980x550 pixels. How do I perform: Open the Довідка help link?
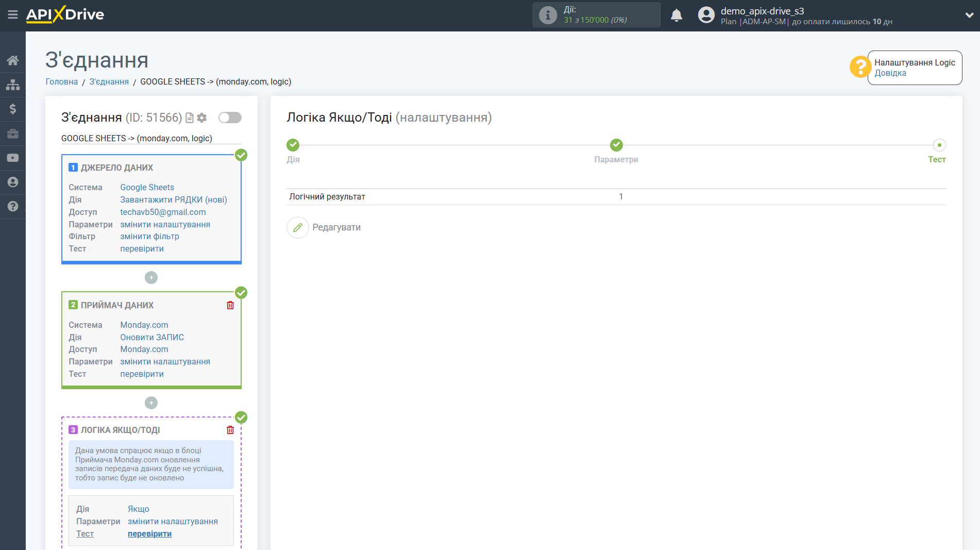point(890,73)
